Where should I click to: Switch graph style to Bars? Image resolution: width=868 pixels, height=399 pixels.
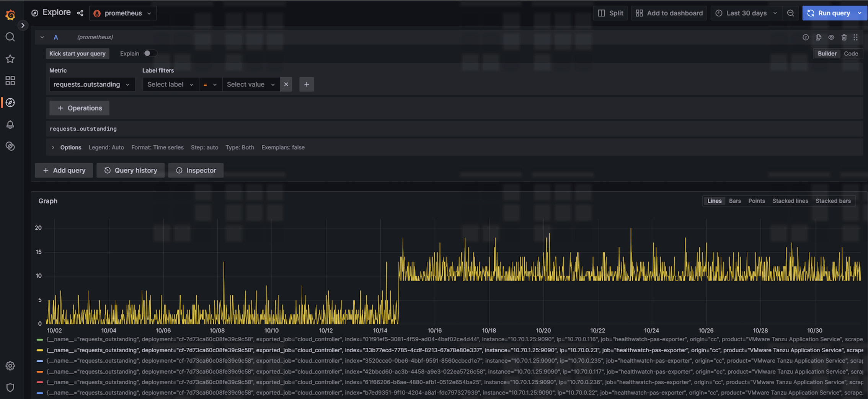pyautogui.click(x=735, y=200)
